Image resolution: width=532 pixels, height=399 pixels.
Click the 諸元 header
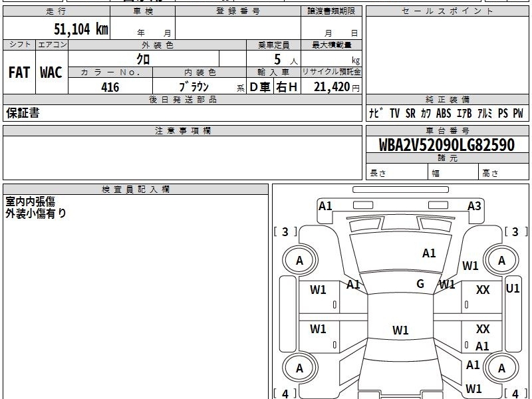coord(447,158)
